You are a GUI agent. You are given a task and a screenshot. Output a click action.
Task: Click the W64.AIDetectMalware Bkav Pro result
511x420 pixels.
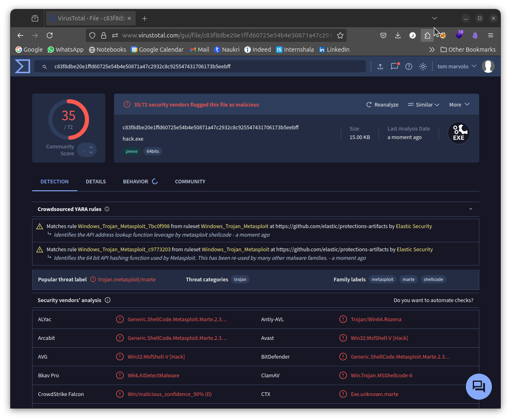pyautogui.click(x=153, y=375)
